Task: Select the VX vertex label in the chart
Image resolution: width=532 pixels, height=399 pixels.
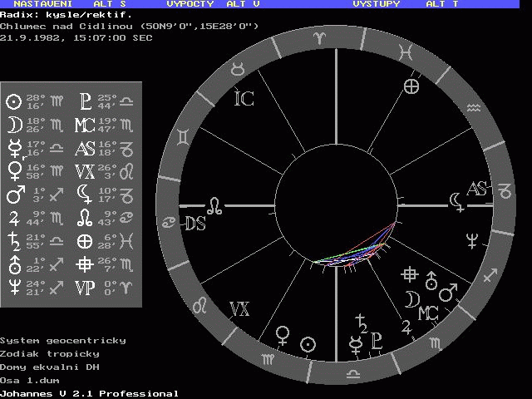Action: pos(239,310)
